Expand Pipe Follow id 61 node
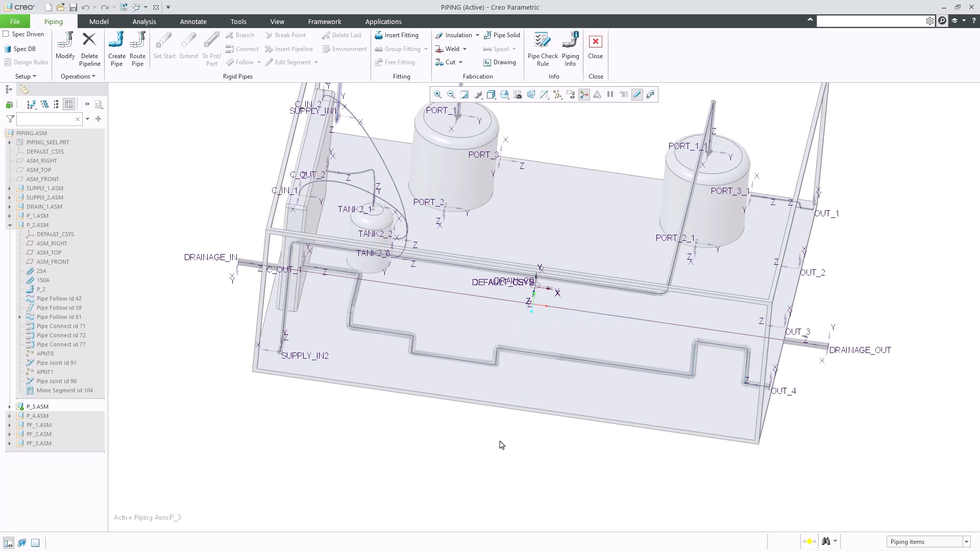This screenshot has width=980, height=551. [x=20, y=317]
